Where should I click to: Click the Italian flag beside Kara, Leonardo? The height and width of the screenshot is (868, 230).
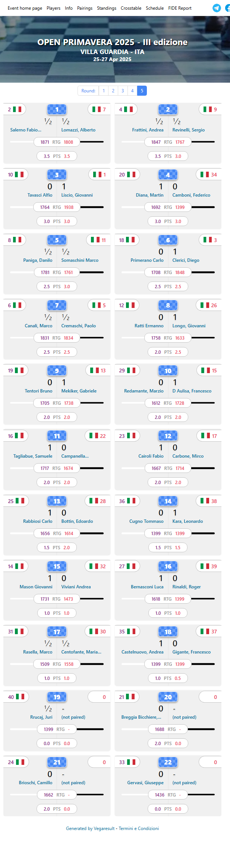coord(206,501)
